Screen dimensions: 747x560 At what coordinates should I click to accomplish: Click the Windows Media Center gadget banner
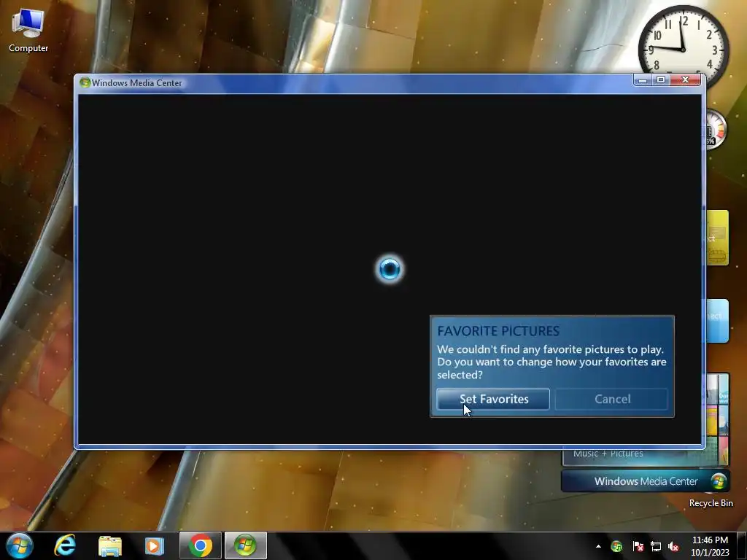tap(645, 481)
